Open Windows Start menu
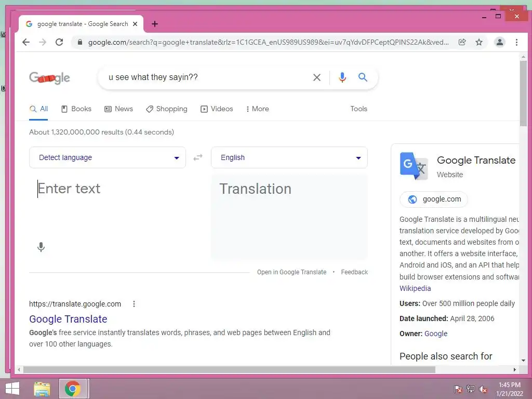Screen dimensions: 532x399 click(x=12, y=389)
